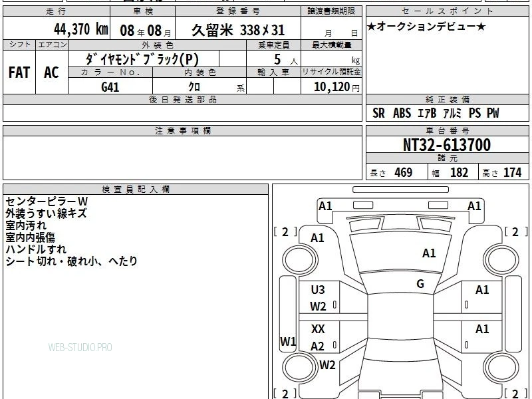Click the W2 mark directly below U3
532x399 pixels.
[318, 307]
